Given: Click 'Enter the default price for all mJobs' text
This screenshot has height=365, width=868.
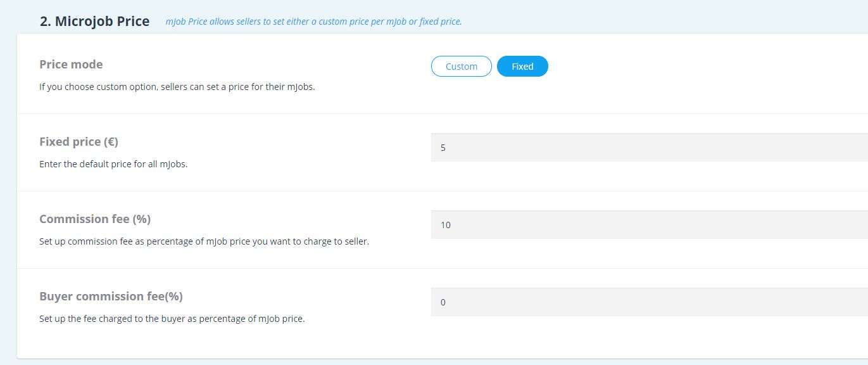Looking at the screenshot, I should 113,164.
